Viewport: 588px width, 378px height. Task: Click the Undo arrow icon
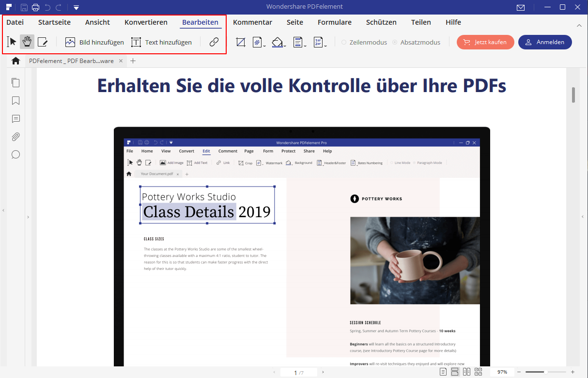point(47,7)
